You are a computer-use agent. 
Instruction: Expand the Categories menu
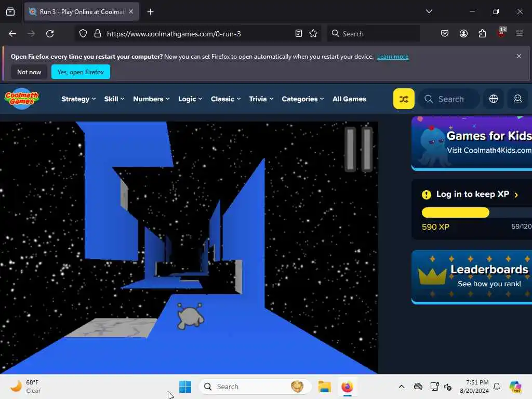click(x=303, y=99)
